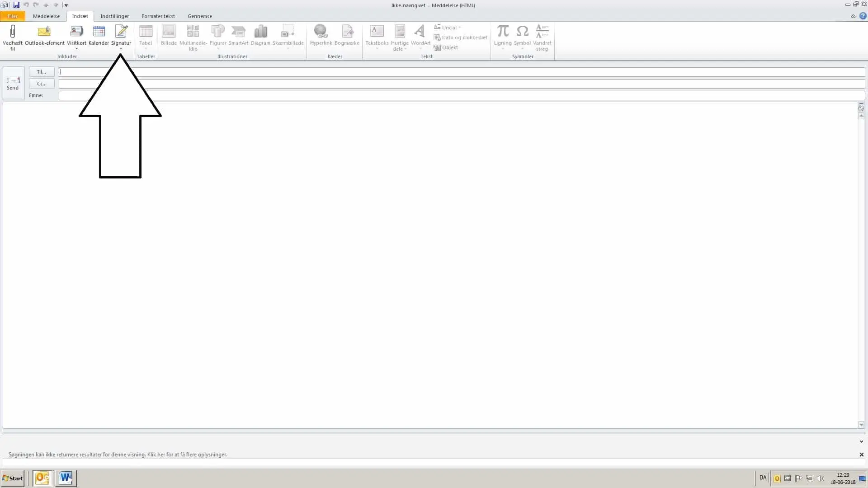Screen dimensions: 868x488
Task: Click the Til... recipients button
Action: point(42,72)
